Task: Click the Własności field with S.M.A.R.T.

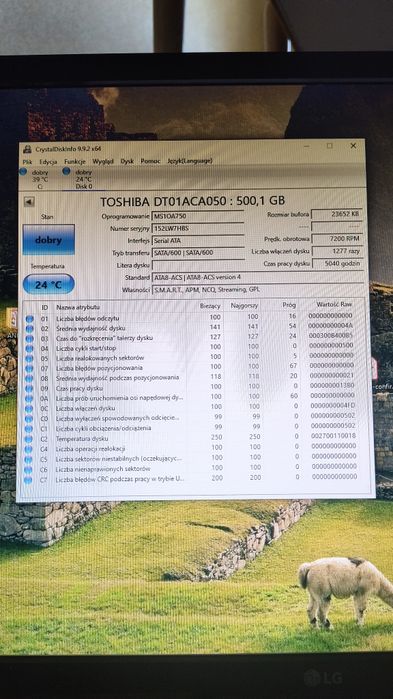Action: [x=258, y=290]
